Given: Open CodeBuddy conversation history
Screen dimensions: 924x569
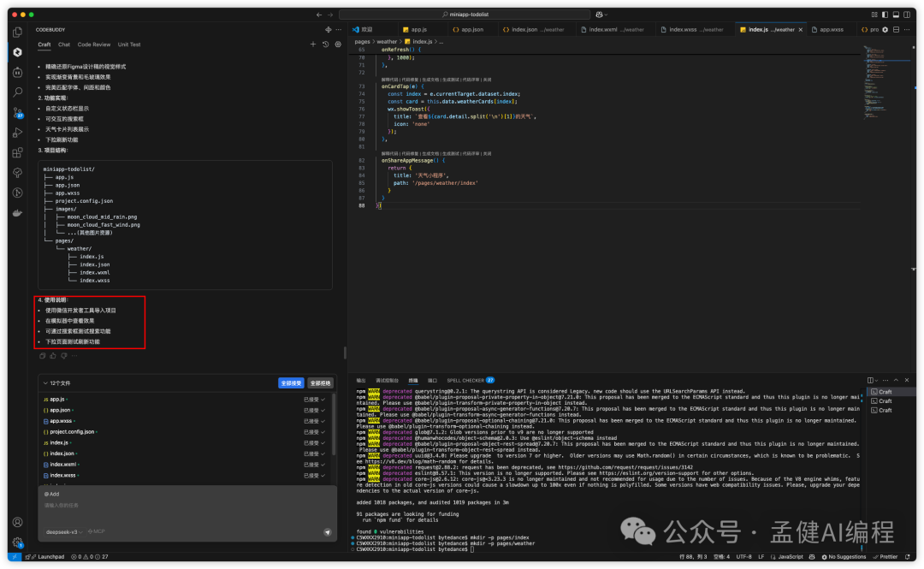Looking at the screenshot, I should [325, 44].
